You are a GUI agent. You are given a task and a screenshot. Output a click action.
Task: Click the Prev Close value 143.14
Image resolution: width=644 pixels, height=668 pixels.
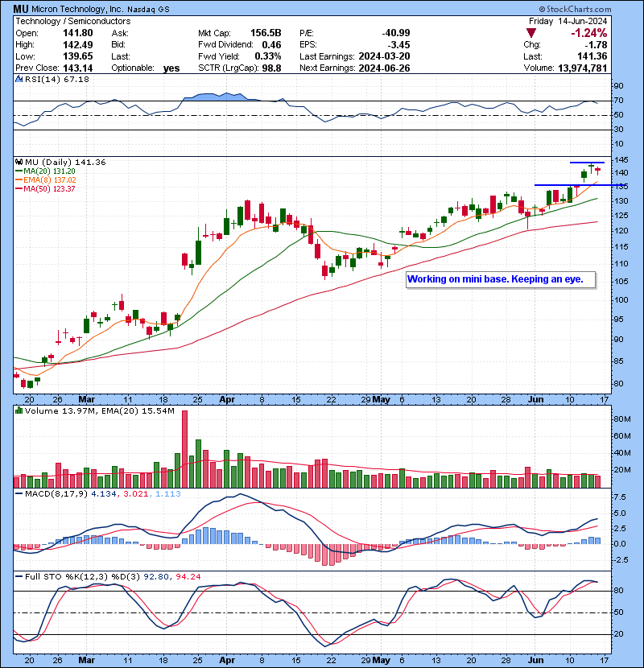click(x=77, y=68)
